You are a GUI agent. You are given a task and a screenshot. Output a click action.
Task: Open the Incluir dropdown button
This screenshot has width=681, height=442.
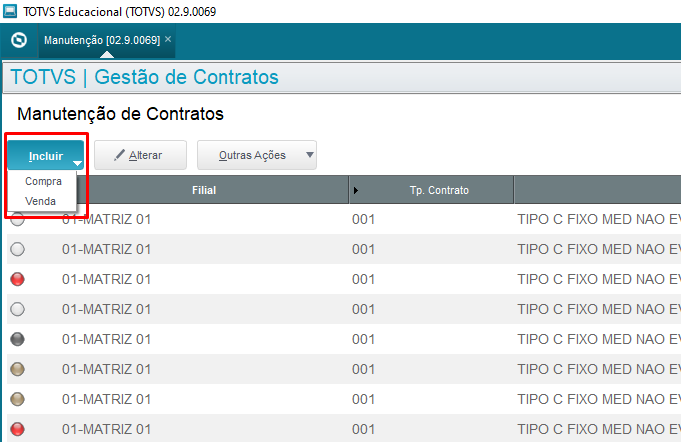46,155
